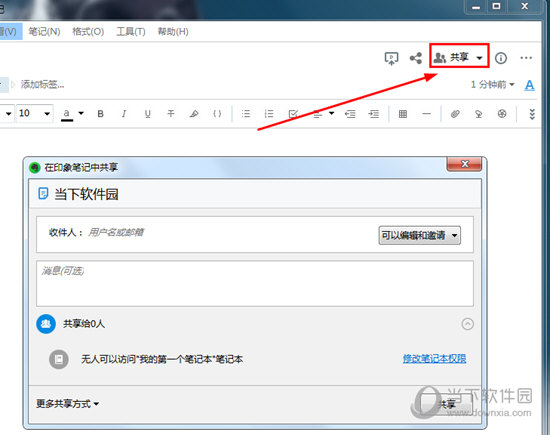This screenshot has width=550, height=435.
Task: Attach a file with paperclip icon
Action: pos(455,114)
